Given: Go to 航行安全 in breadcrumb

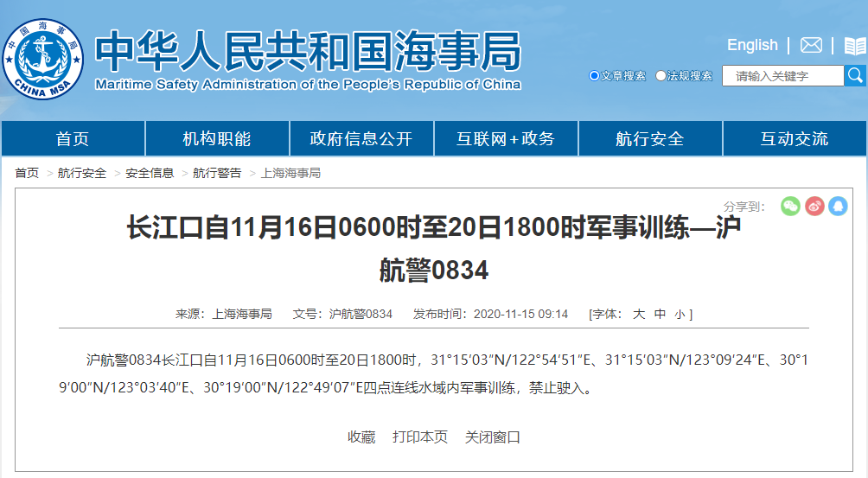Looking at the screenshot, I should (82, 173).
